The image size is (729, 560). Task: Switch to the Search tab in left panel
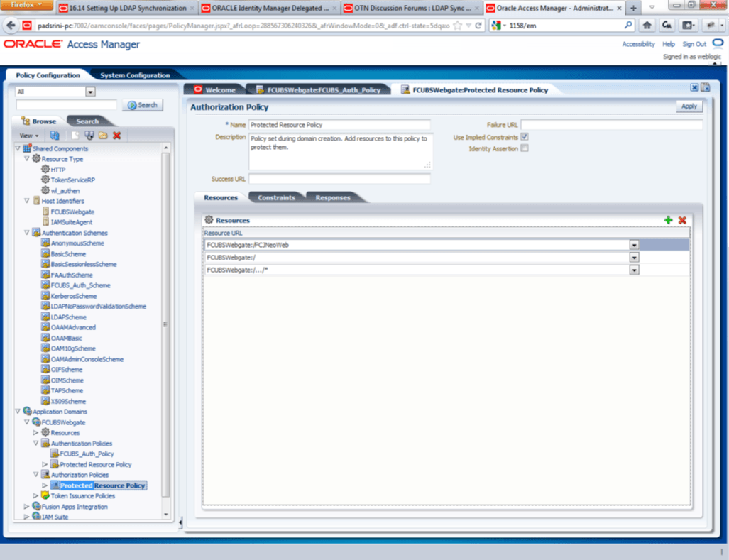click(87, 121)
